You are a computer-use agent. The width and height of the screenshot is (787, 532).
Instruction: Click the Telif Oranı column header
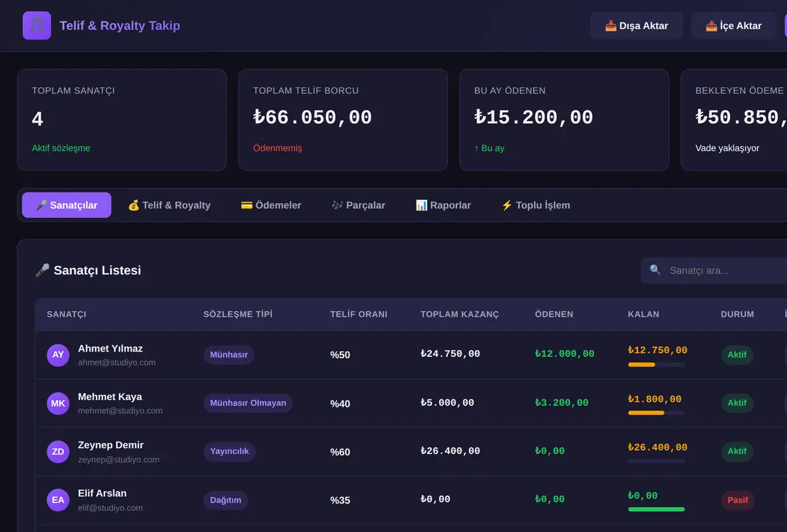359,314
